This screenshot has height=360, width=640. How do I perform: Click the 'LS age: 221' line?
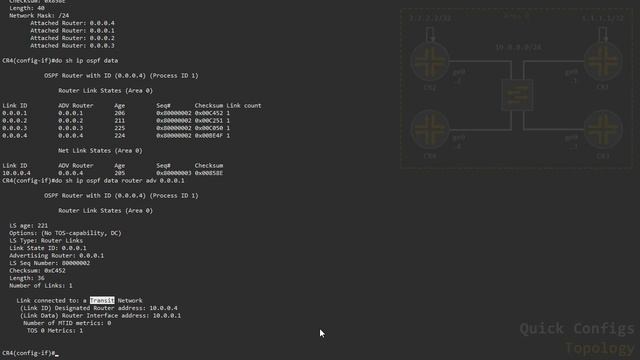[x=29, y=226]
